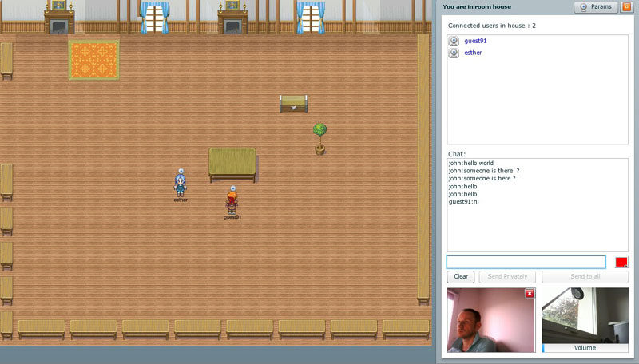Click the potted plant in the room
The width and height of the screenshot is (639, 364).
pyautogui.click(x=319, y=137)
